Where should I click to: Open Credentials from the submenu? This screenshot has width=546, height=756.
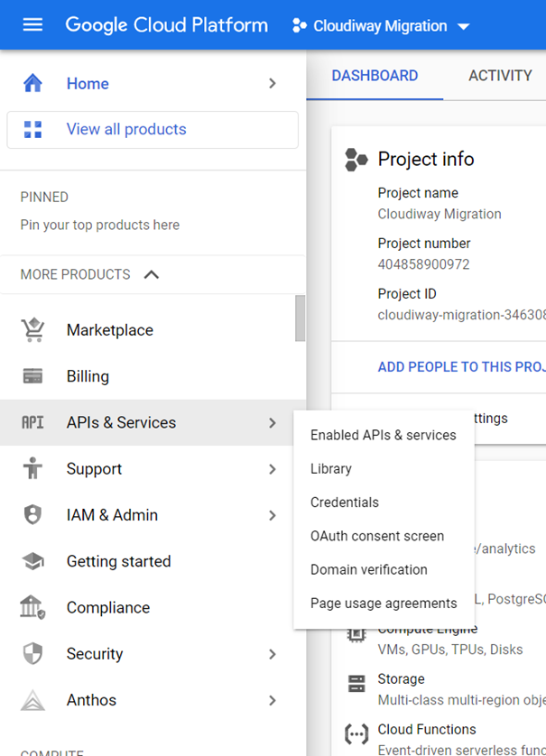(x=344, y=502)
